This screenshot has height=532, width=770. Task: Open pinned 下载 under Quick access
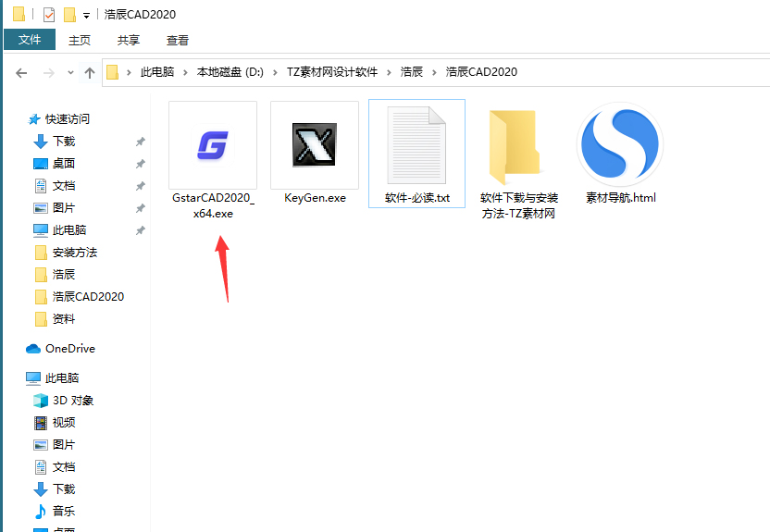point(64,142)
